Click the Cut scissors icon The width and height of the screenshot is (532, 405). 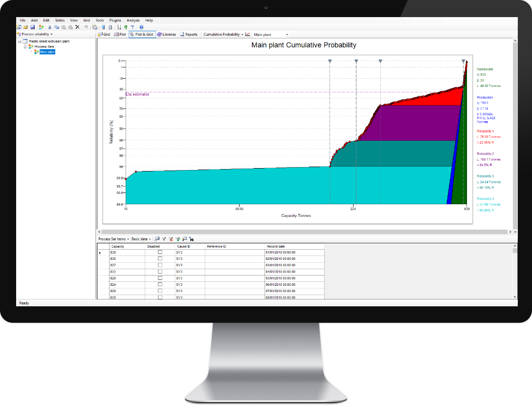pos(50,27)
